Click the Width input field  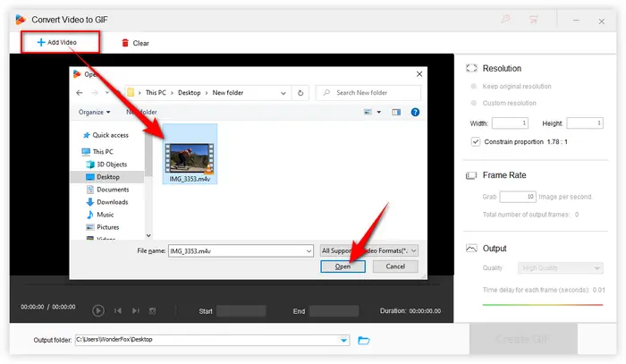(510, 123)
